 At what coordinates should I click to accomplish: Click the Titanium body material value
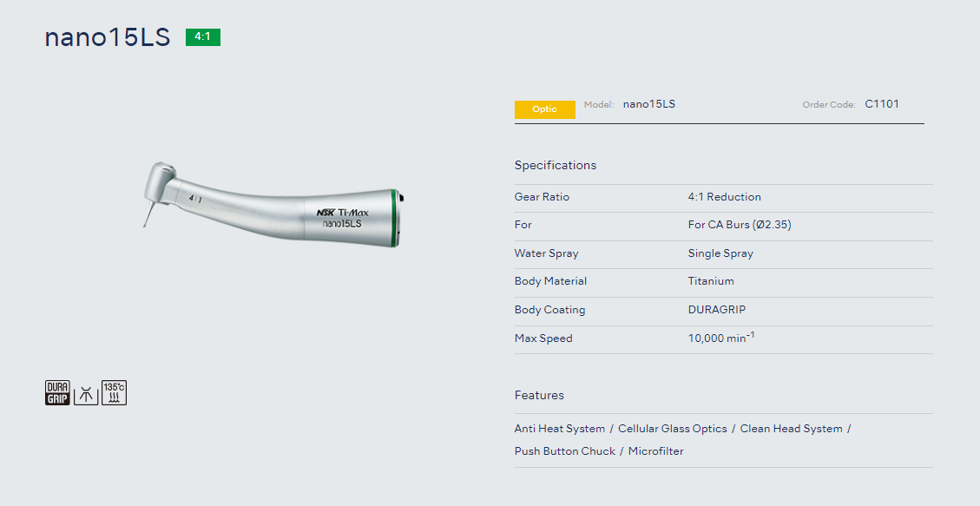pos(711,281)
